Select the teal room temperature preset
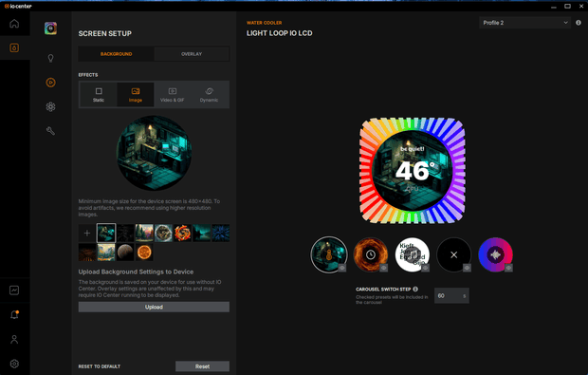Image resolution: width=588 pixels, height=375 pixels. pos(329,254)
